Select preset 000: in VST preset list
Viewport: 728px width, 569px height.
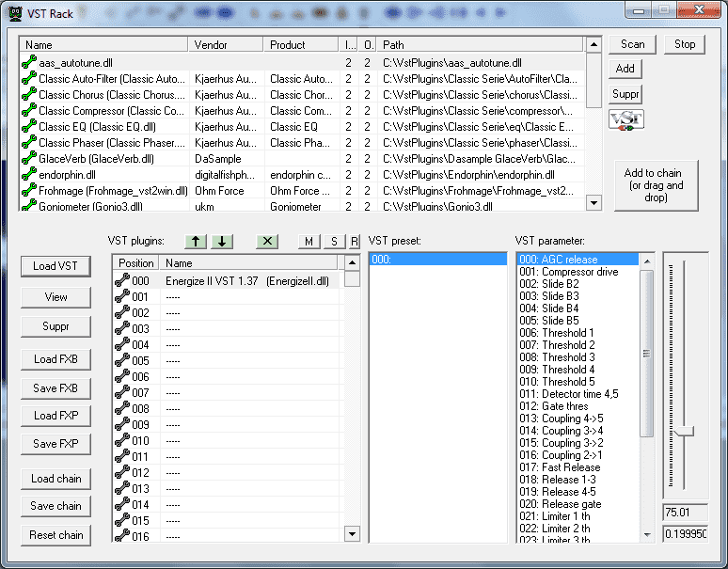437,259
